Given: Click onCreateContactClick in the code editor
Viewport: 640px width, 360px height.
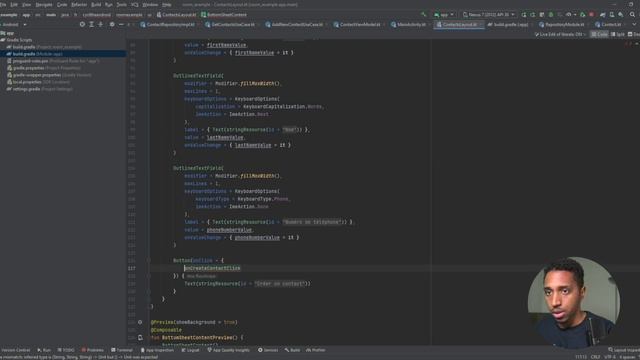Looking at the screenshot, I should (212, 268).
